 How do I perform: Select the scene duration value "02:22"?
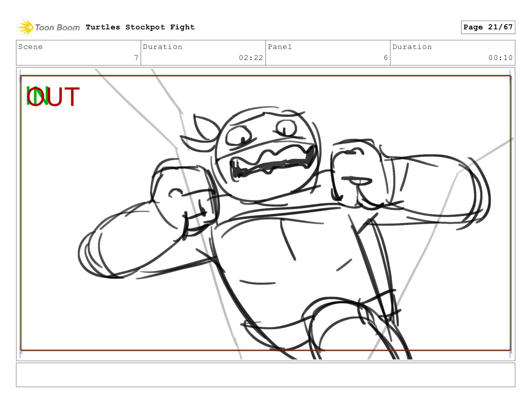tap(251, 58)
